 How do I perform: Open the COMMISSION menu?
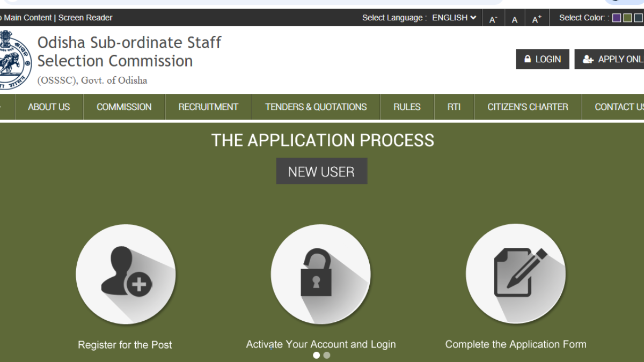[124, 107]
